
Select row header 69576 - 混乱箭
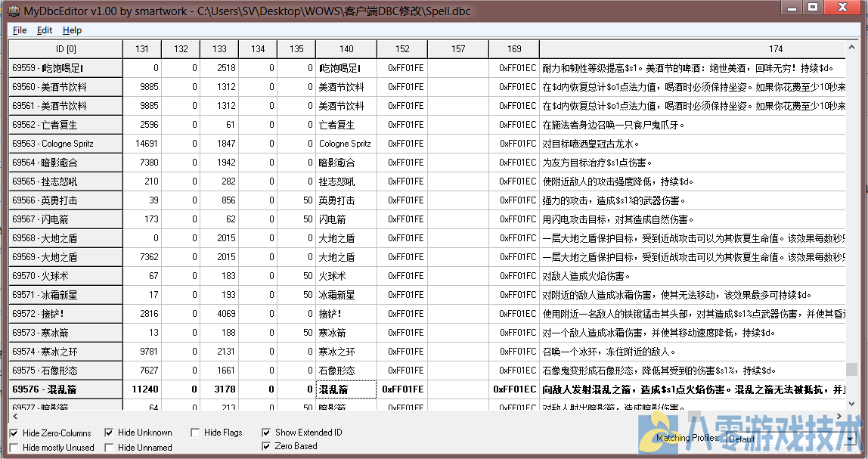[x=65, y=389]
